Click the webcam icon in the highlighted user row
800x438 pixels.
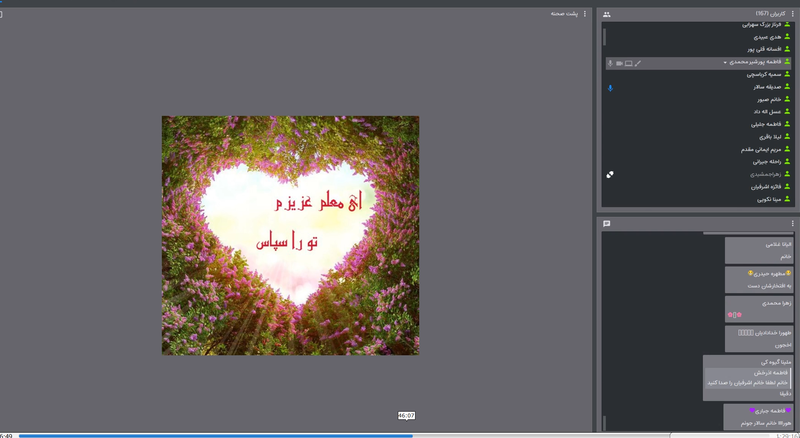tap(619, 63)
